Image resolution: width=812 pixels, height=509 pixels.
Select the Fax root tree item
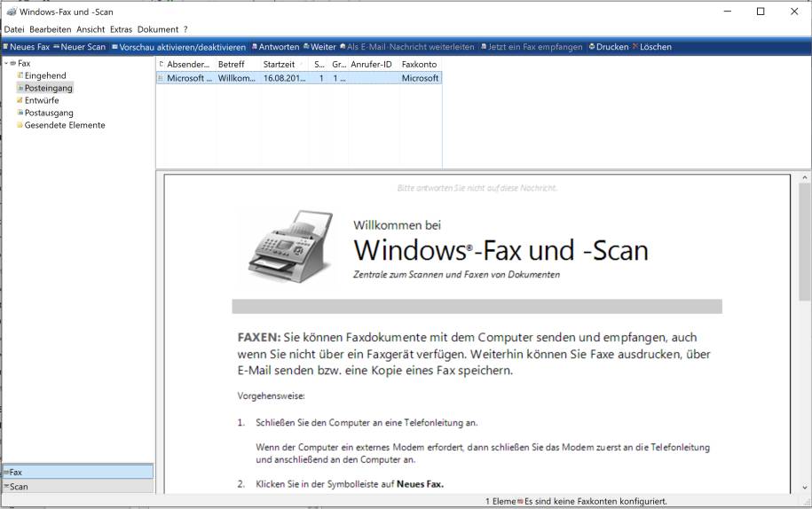point(24,63)
